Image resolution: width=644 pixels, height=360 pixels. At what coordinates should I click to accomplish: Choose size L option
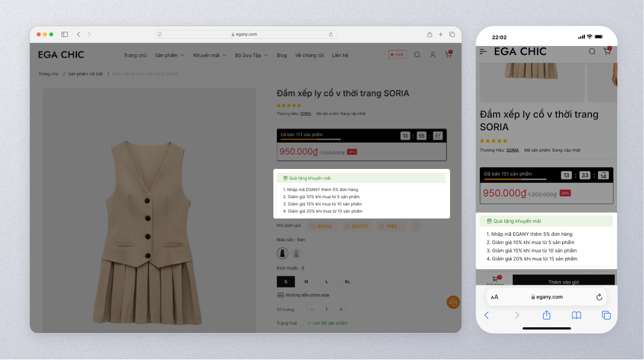(326, 281)
